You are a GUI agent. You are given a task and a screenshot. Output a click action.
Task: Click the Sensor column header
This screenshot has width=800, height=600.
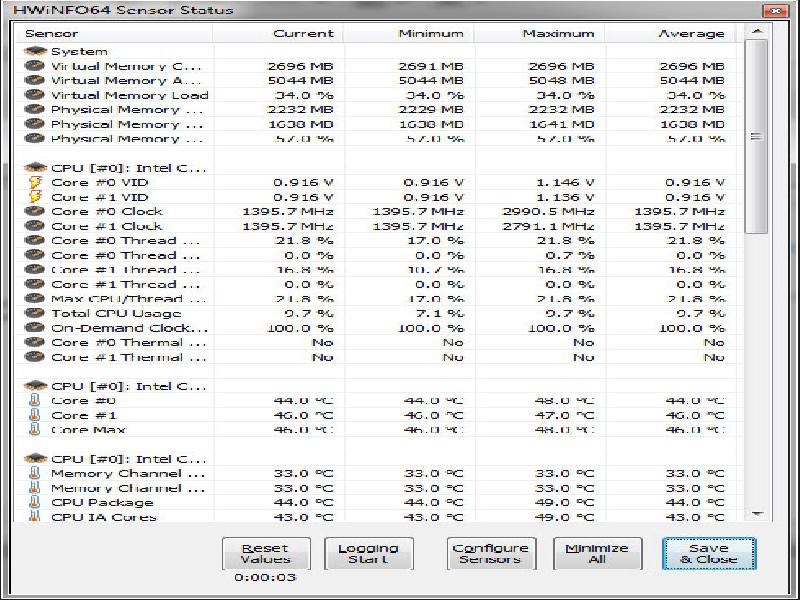(114, 34)
